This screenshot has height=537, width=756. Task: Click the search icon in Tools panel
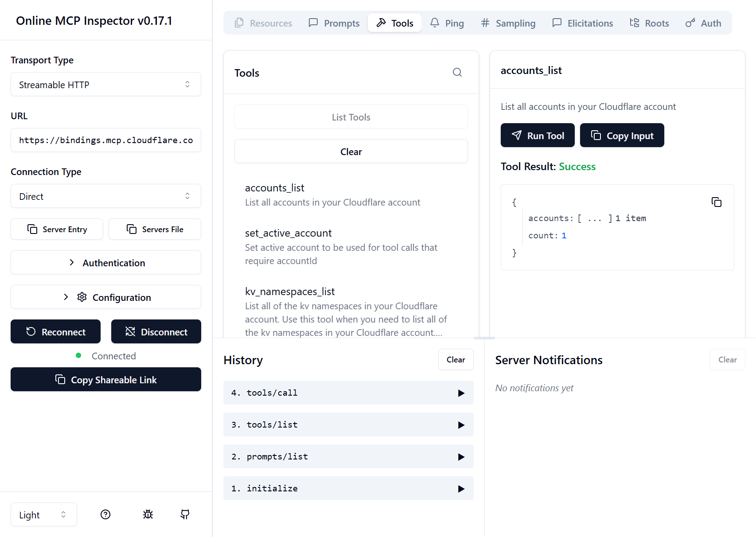pyautogui.click(x=457, y=72)
